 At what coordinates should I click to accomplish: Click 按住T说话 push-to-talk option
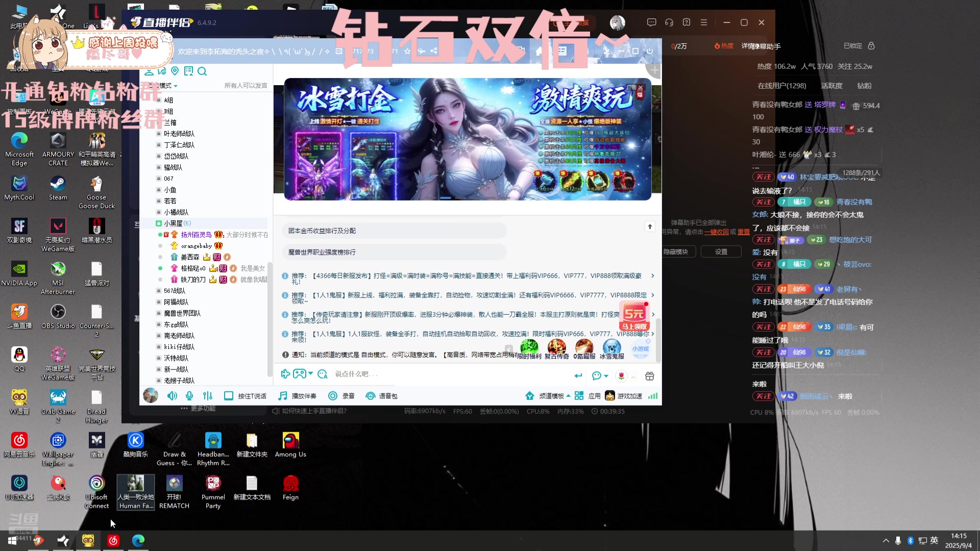[x=246, y=396]
